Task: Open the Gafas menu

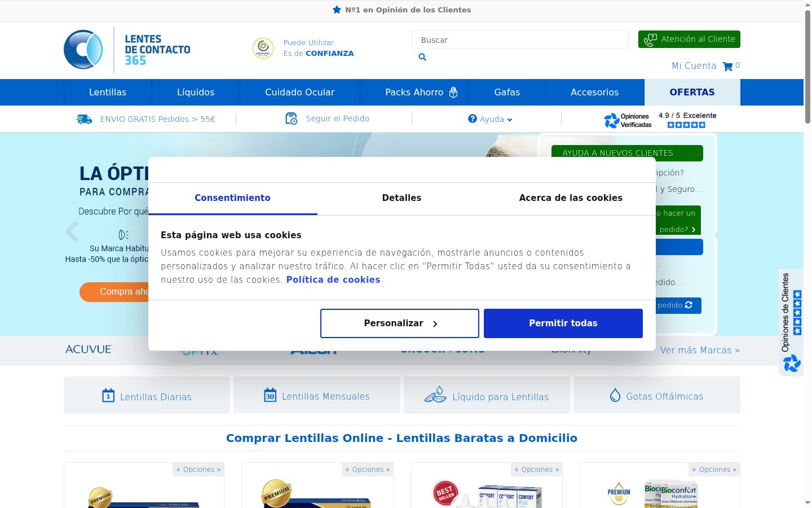Action: click(507, 93)
